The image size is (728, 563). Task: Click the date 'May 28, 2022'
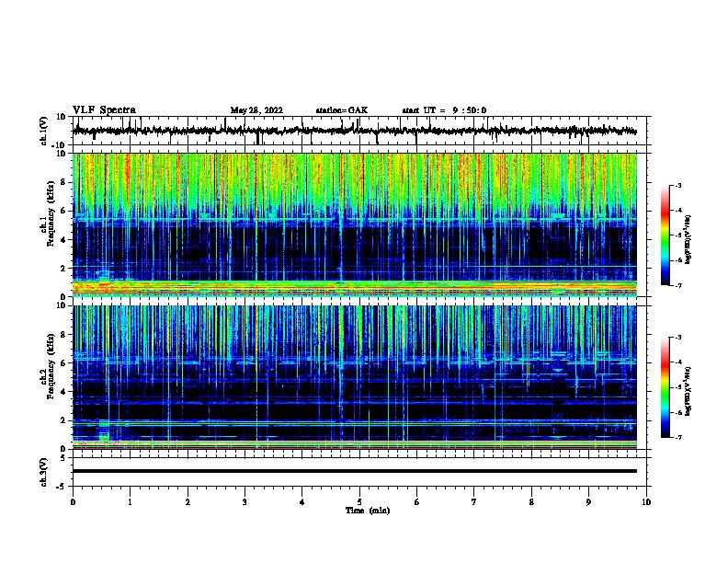pyautogui.click(x=256, y=110)
